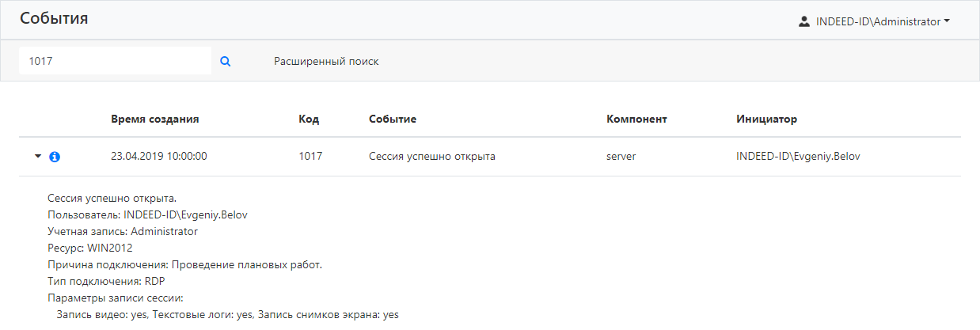Viewport: 980px width, 330px height.
Task: Click the server component cell
Action: click(x=621, y=156)
